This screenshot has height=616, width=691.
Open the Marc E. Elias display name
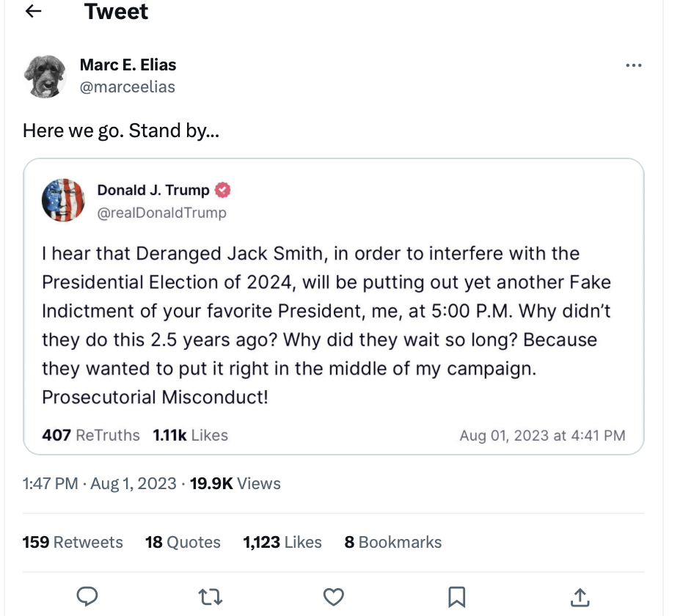128,65
